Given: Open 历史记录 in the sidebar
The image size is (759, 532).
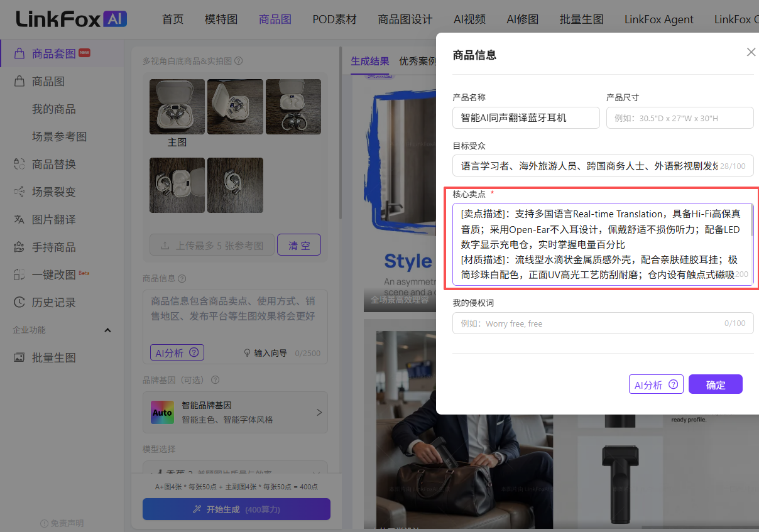Looking at the screenshot, I should coord(53,302).
